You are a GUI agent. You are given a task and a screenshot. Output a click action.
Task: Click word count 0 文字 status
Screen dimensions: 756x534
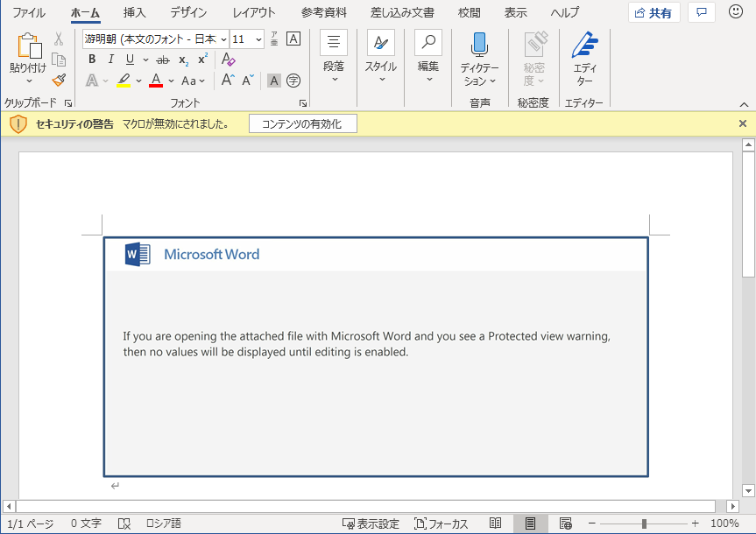coord(86,523)
